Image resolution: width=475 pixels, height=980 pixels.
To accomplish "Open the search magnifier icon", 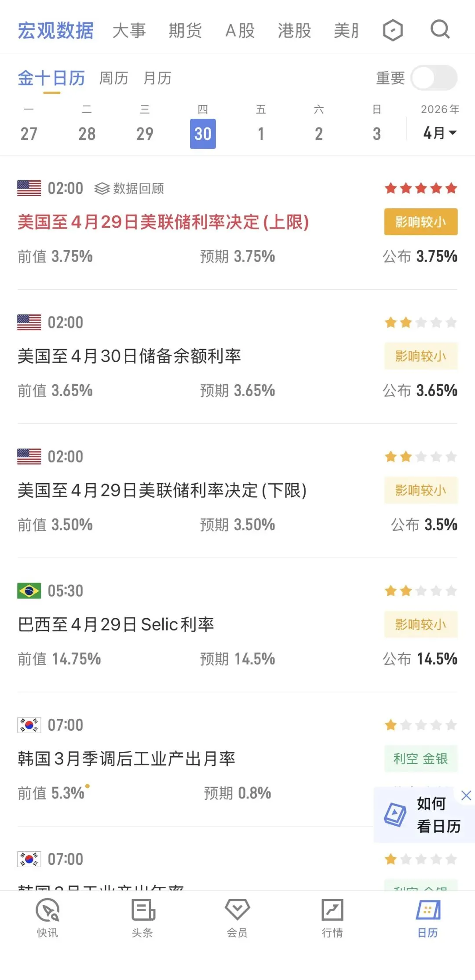I will (440, 30).
